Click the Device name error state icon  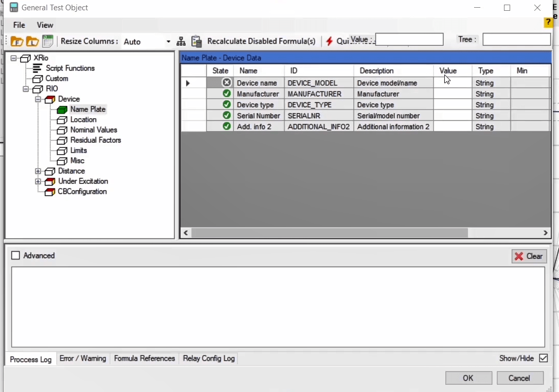(226, 83)
